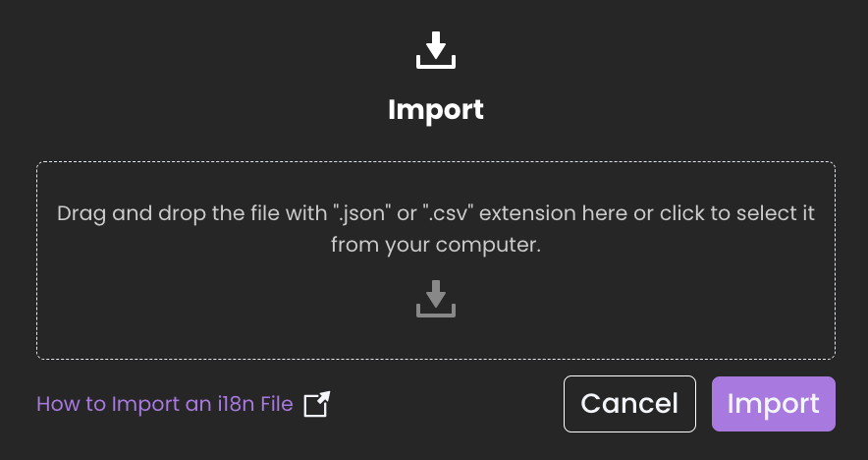Click the white import icon above the title
The image size is (868, 460).
(x=436, y=50)
